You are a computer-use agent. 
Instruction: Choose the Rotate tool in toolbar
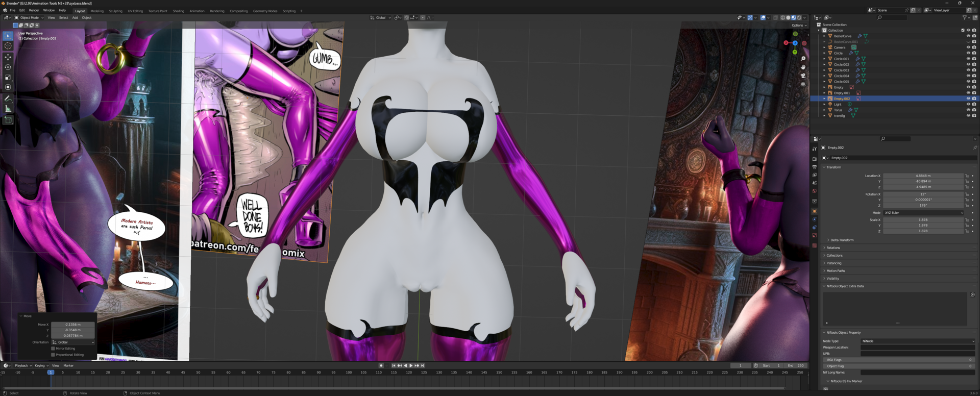[8, 67]
